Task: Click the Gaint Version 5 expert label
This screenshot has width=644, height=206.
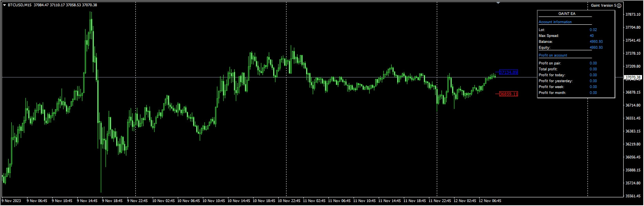Action: (x=604, y=6)
